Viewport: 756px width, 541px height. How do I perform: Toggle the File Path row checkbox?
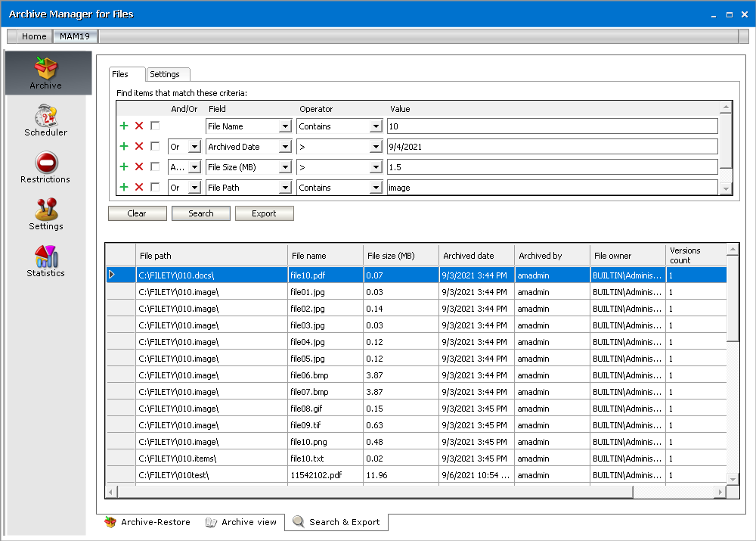click(x=155, y=188)
